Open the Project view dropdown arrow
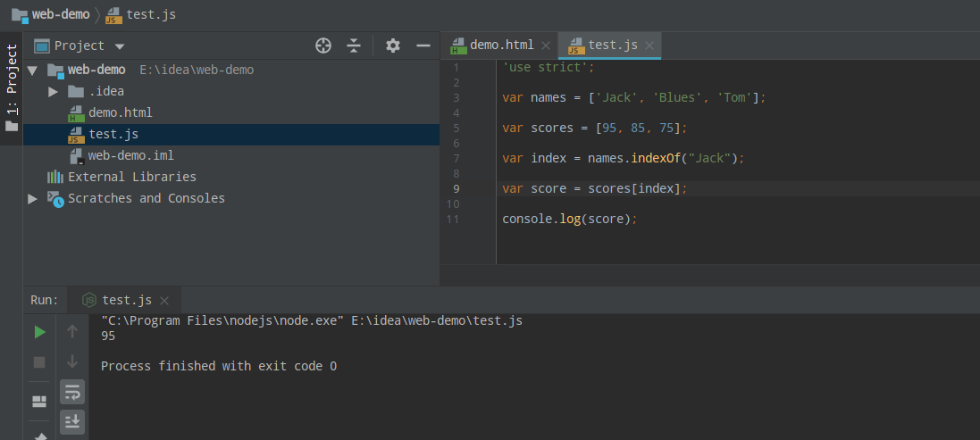 (x=120, y=46)
